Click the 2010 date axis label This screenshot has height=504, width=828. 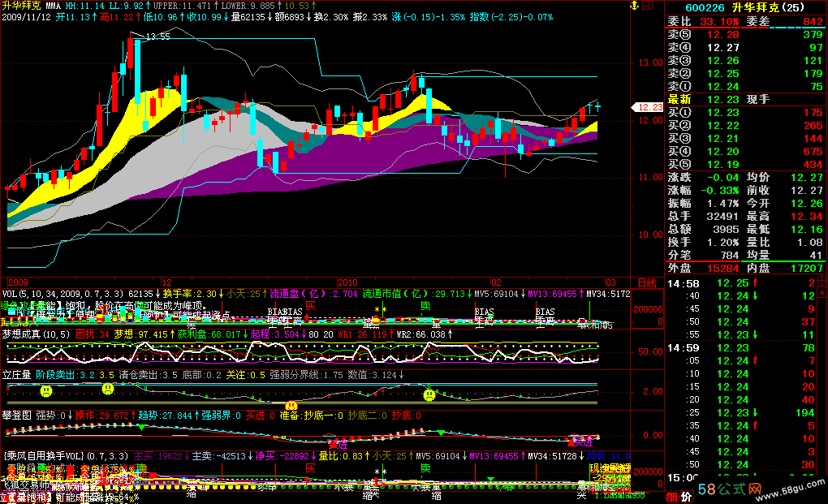(347, 283)
